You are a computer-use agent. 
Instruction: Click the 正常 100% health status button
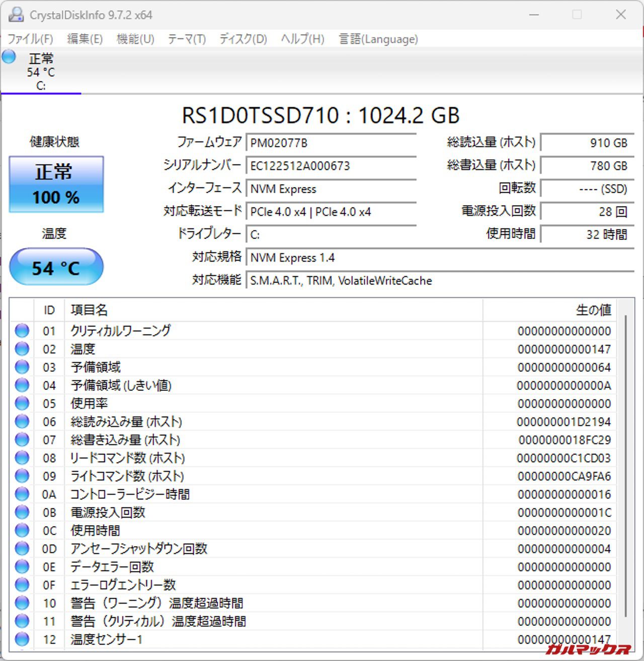coord(56,184)
